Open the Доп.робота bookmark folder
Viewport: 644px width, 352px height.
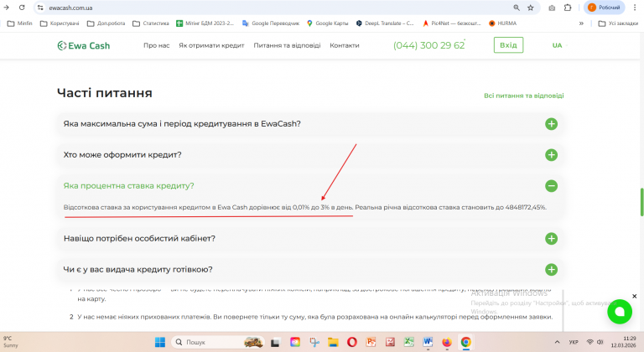(x=106, y=23)
